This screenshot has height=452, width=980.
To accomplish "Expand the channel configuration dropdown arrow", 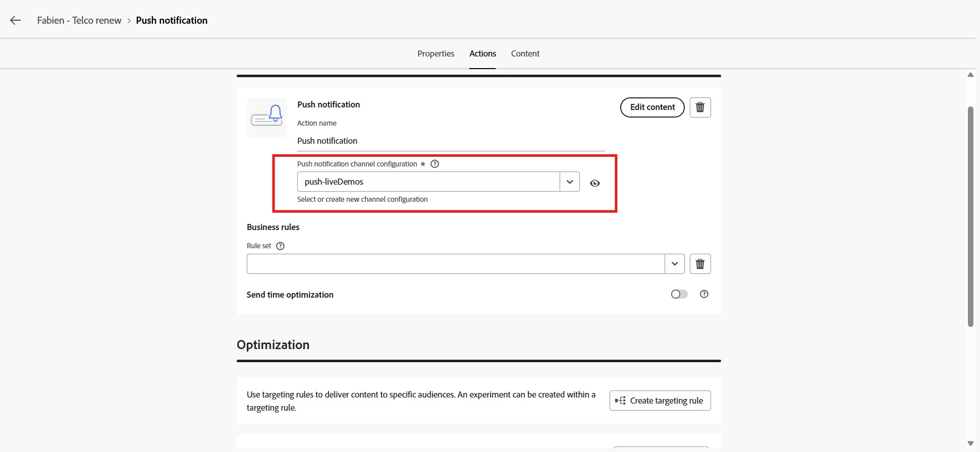I will 570,182.
